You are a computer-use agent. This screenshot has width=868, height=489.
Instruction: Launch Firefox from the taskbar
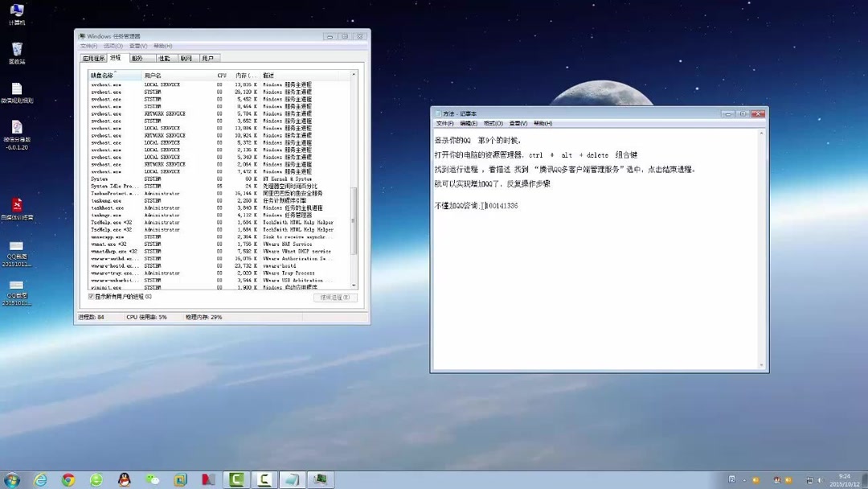(x=96, y=479)
